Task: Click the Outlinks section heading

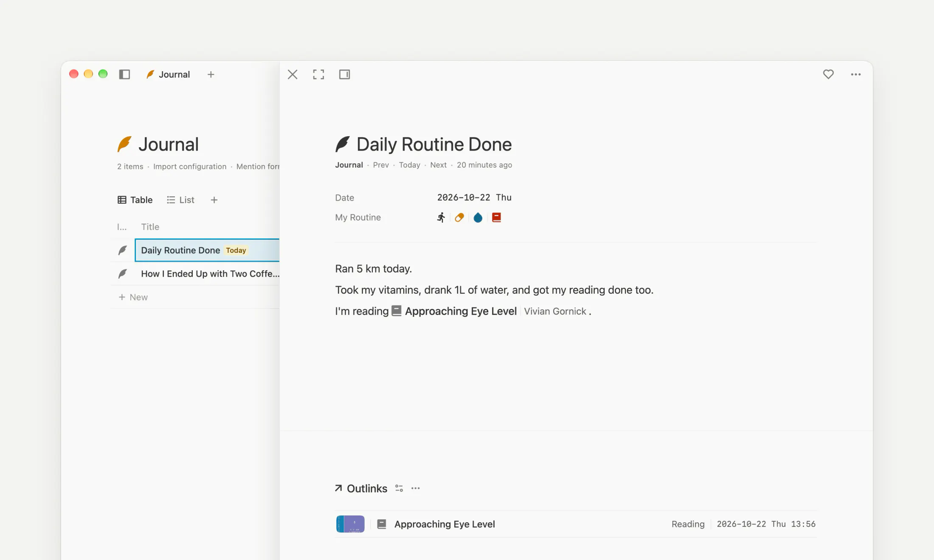Action: click(367, 489)
